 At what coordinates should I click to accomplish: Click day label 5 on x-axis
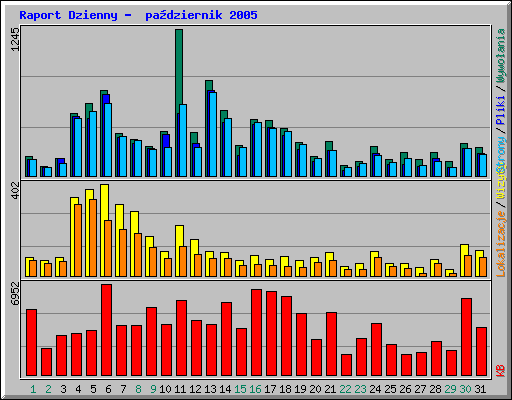pyautogui.click(x=93, y=389)
